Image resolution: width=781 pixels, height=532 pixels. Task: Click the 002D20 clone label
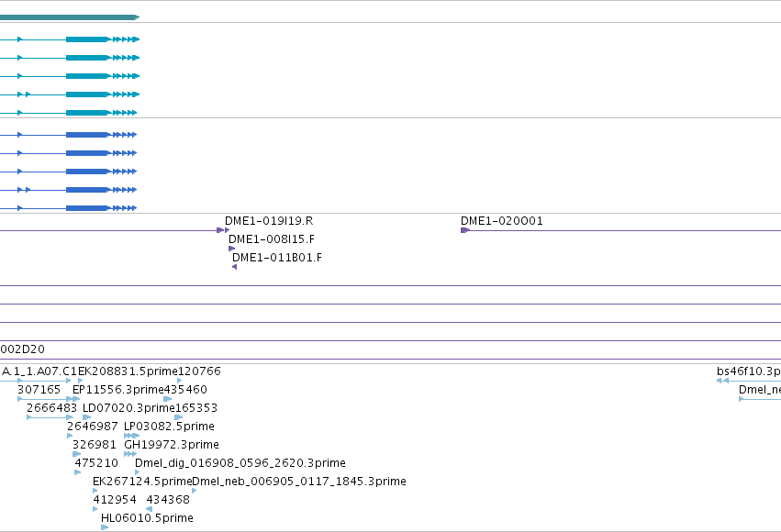coord(22,349)
